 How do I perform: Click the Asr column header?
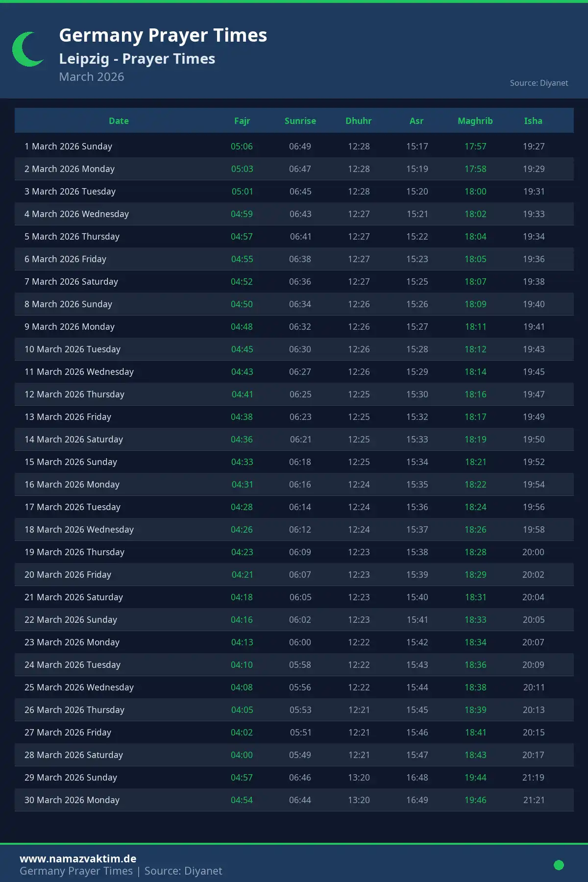pos(416,121)
